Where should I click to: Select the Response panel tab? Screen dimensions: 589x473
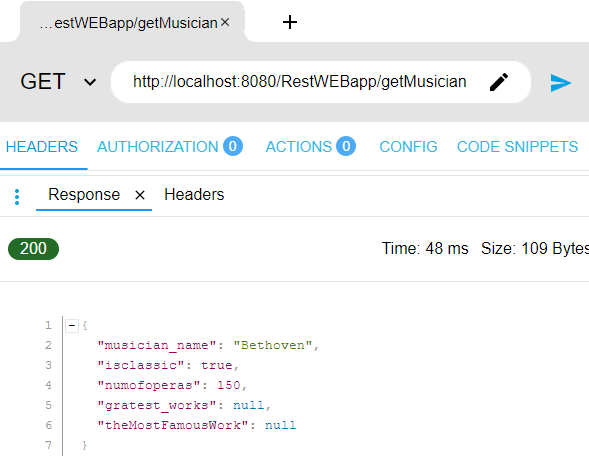(84, 195)
